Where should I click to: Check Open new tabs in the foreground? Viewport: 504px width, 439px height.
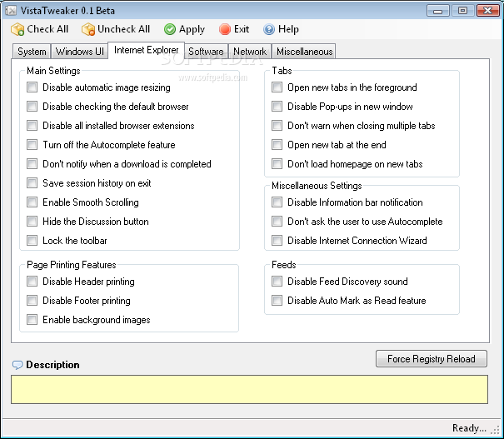click(277, 87)
